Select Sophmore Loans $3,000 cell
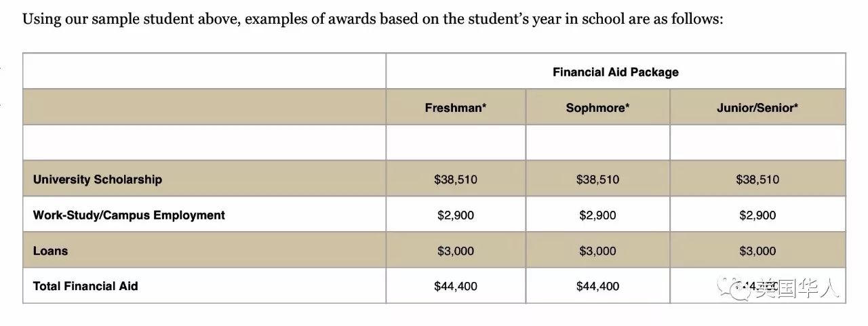Viewport: 868px width, 326px height. [597, 251]
